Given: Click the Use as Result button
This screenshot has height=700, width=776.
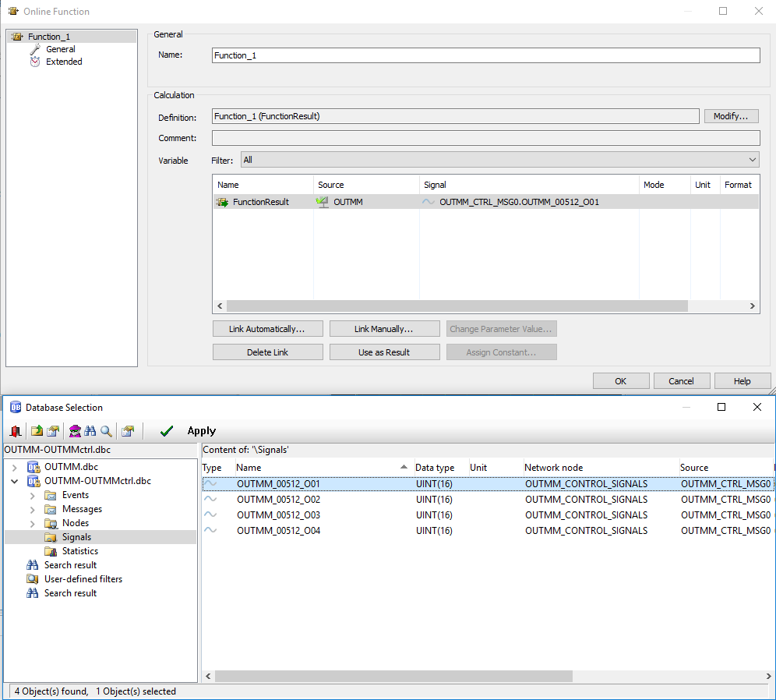Looking at the screenshot, I should [385, 352].
